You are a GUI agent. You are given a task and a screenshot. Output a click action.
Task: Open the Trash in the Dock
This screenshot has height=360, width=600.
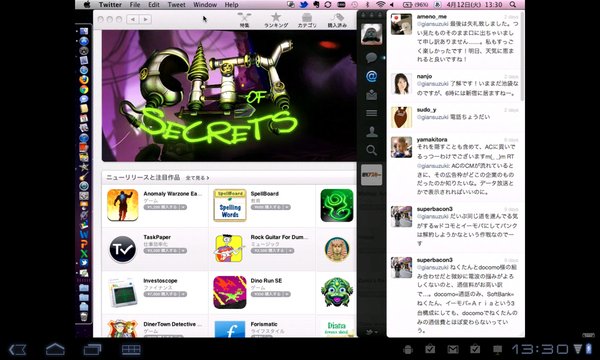coord(84,316)
